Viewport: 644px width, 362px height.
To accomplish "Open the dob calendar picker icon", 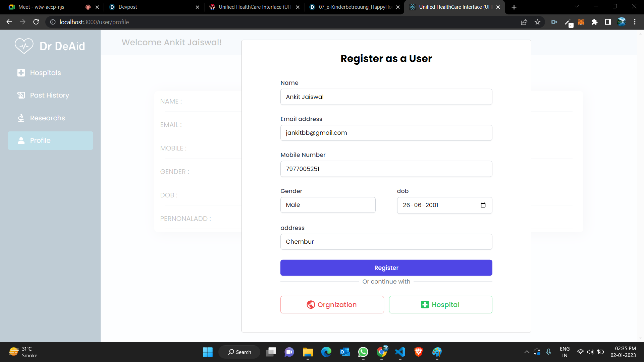I will (x=483, y=205).
